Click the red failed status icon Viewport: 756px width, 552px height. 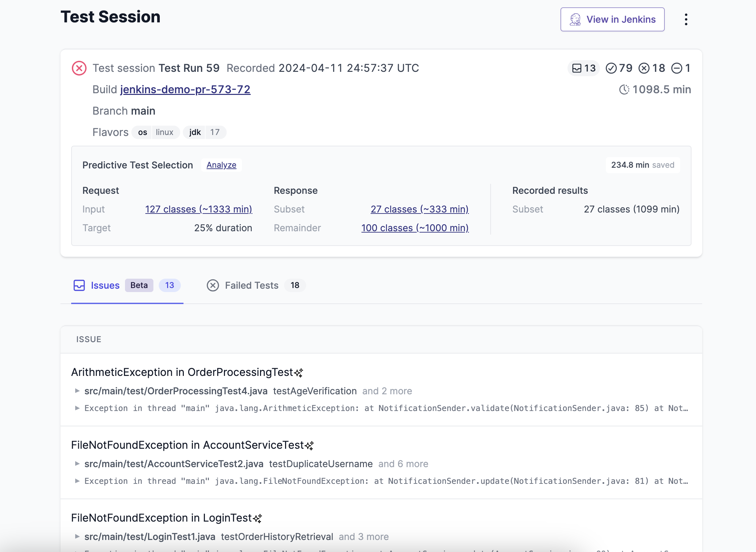click(x=79, y=68)
